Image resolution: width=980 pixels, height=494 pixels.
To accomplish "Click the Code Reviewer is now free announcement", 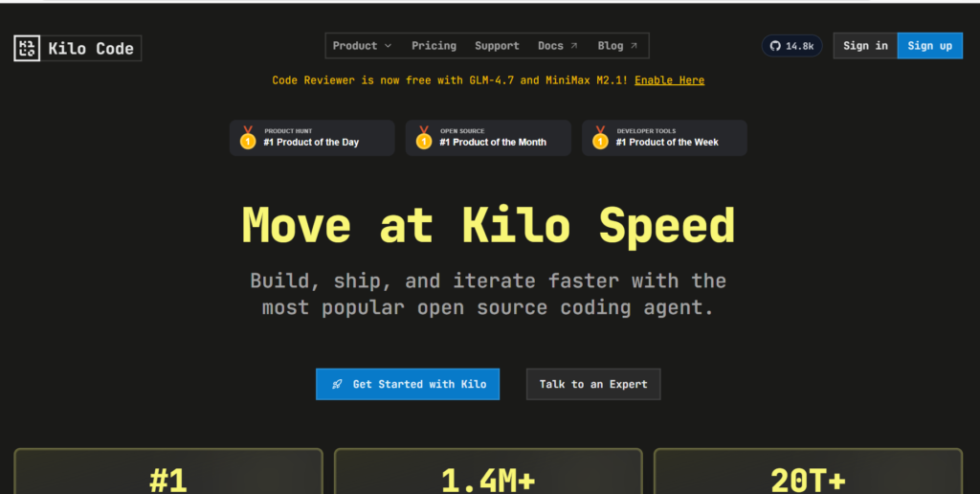I will point(450,80).
